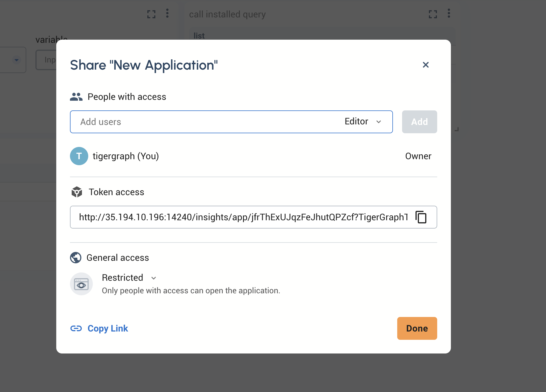Click the tigergraph user avatar
The image size is (546, 392).
click(x=79, y=156)
